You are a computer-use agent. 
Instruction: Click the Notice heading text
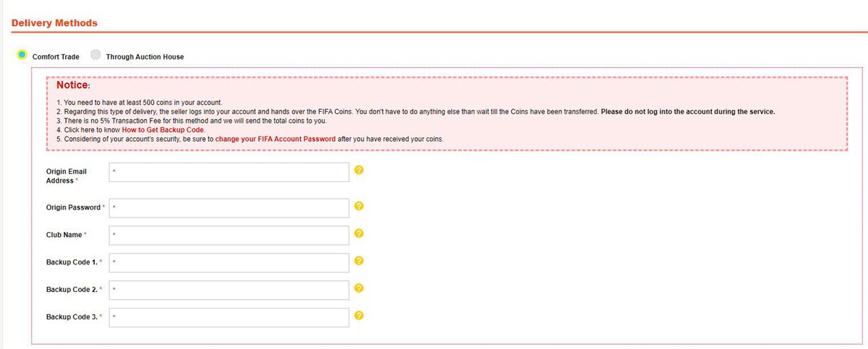pos(73,85)
